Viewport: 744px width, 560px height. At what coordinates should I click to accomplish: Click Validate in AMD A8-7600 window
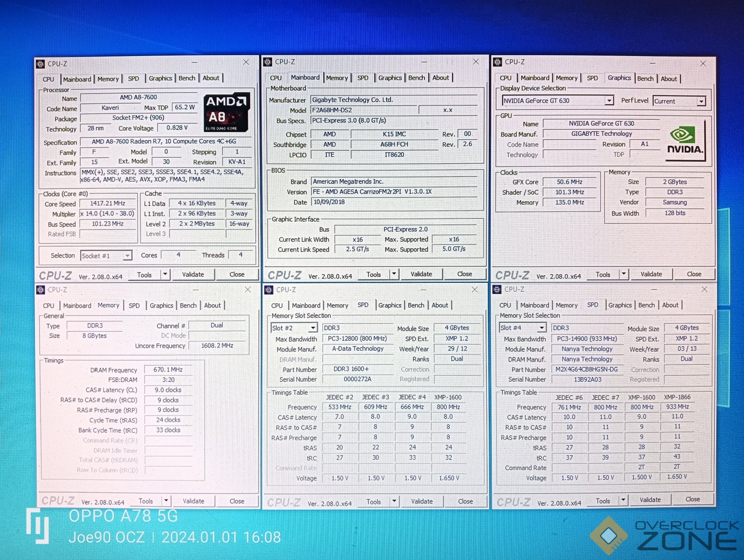(193, 274)
